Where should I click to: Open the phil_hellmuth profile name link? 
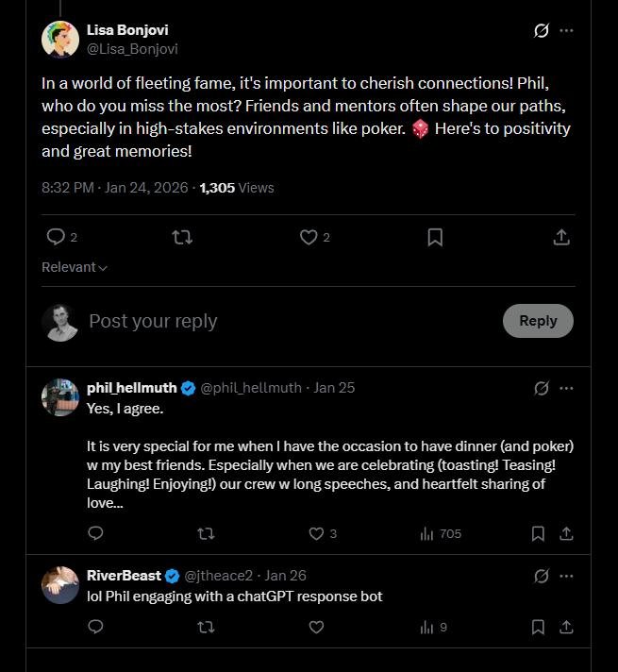tap(131, 388)
